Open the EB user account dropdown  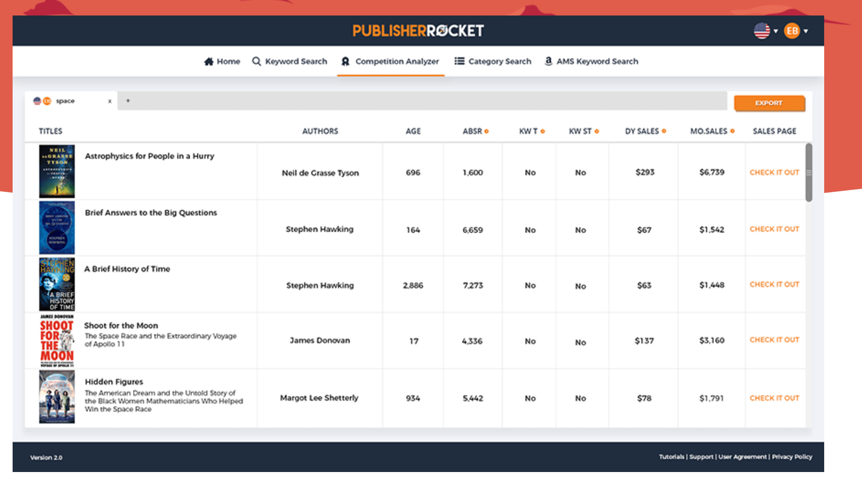tap(796, 31)
